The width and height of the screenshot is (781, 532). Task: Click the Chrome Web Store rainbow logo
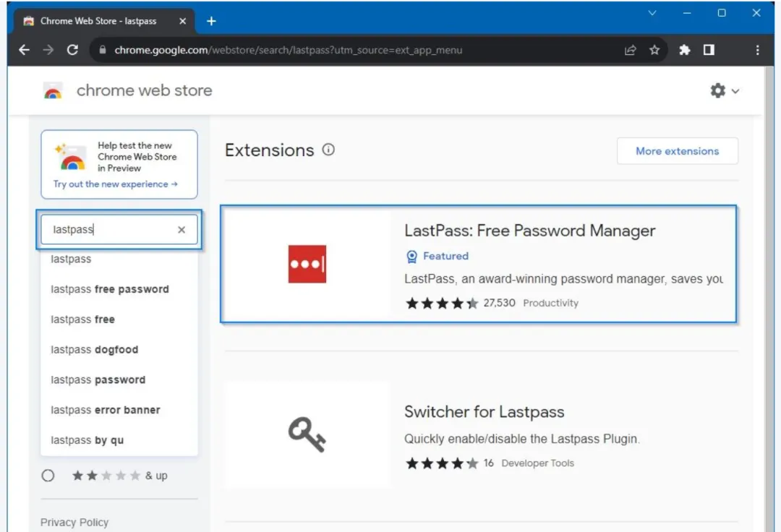point(53,90)
